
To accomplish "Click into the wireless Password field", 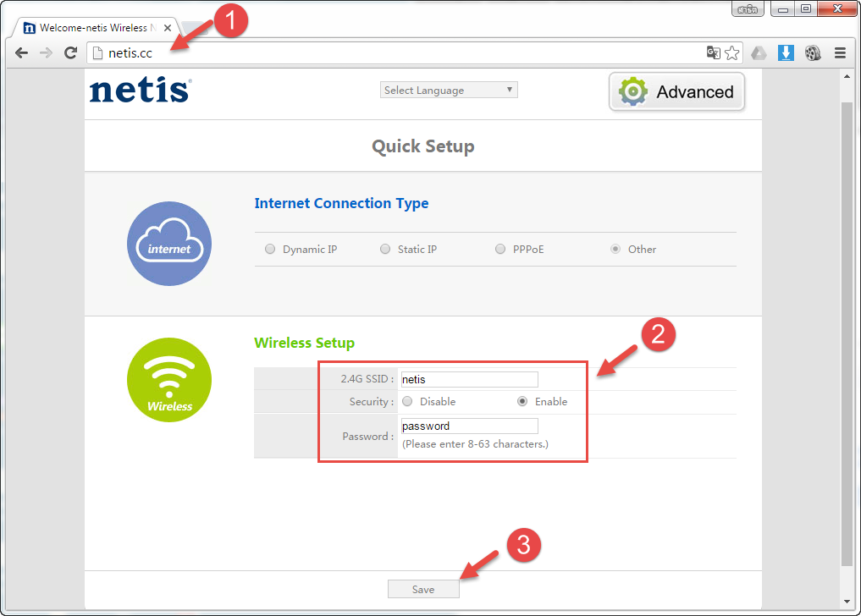I will (470, 426).
